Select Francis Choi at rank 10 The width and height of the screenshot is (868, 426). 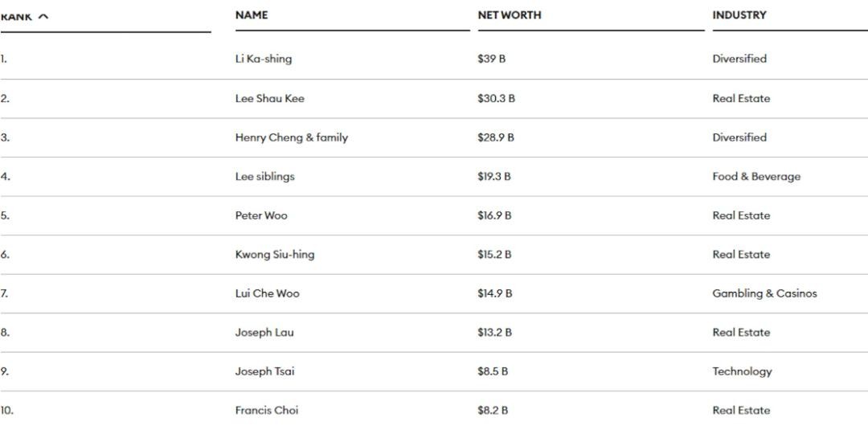266,411
